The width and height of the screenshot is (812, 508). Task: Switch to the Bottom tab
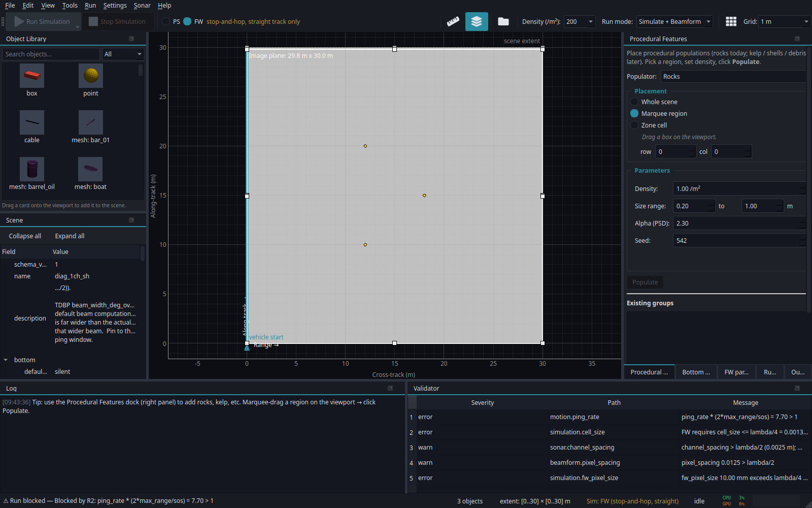(x=696, y=372)
